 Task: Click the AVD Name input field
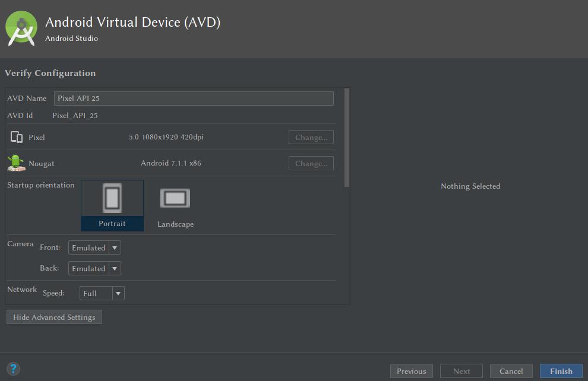(x=193, y=98)
